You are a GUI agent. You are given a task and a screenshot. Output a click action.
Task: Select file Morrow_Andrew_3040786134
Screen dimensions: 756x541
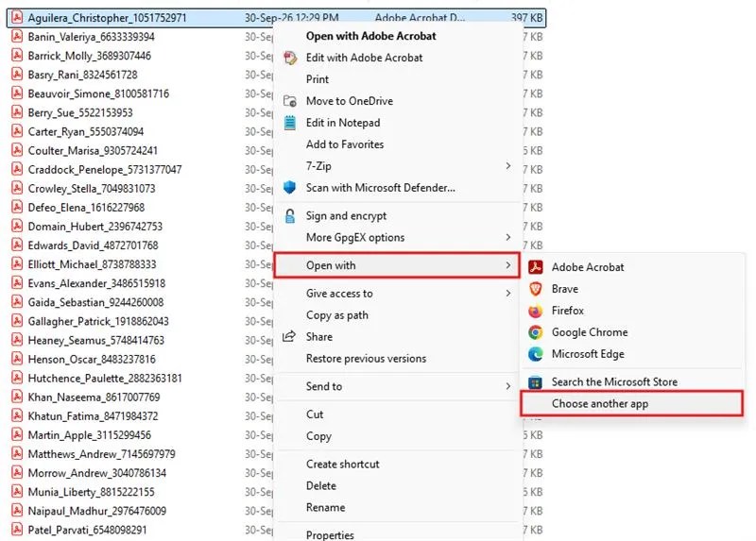[x=97, y=473]
